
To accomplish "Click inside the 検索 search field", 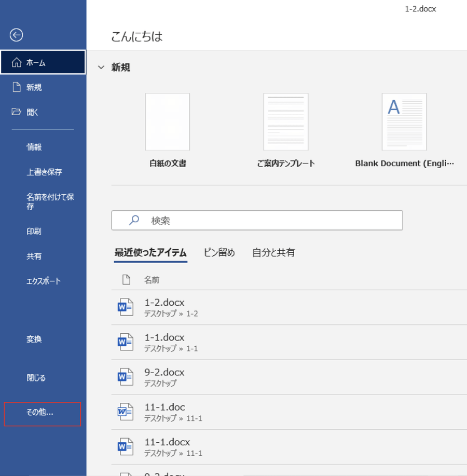I will click(257, 221).
